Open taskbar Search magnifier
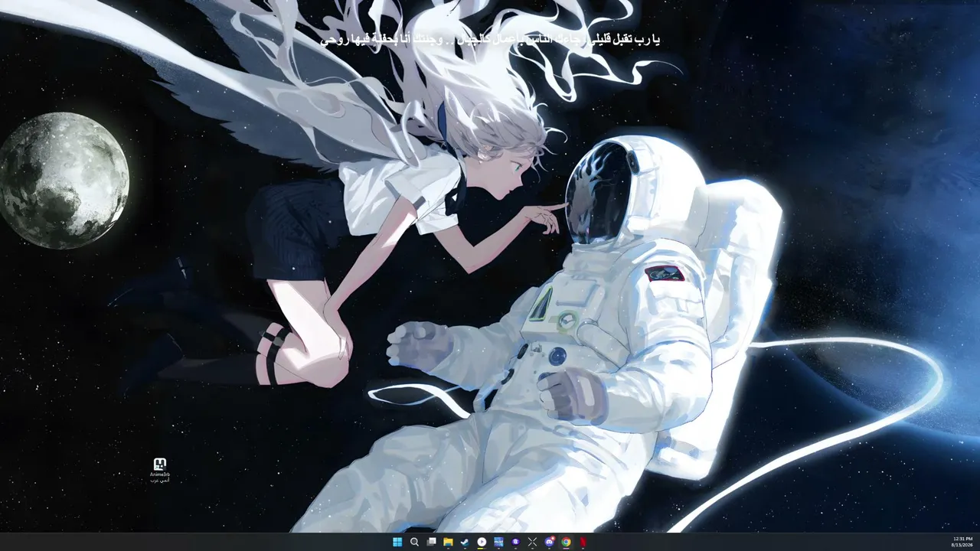 pos(414,542)
